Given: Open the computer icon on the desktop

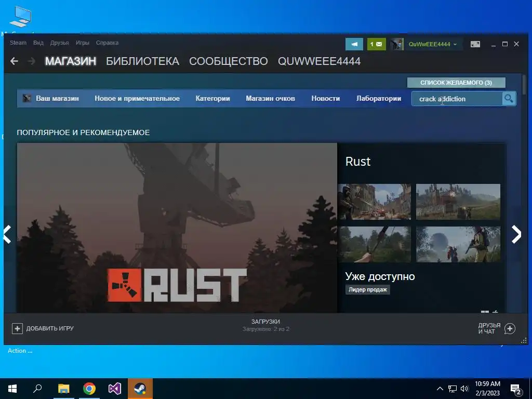Looking at the screenshot, I should (x=20, y=17).
